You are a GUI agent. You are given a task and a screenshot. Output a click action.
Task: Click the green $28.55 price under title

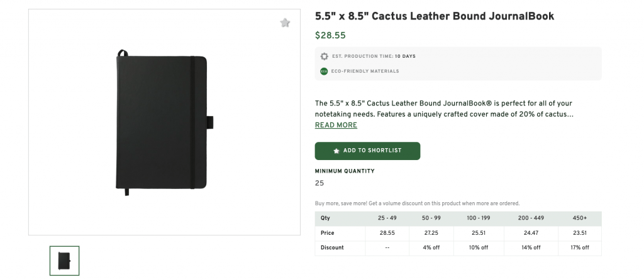[x=330, y=36]
